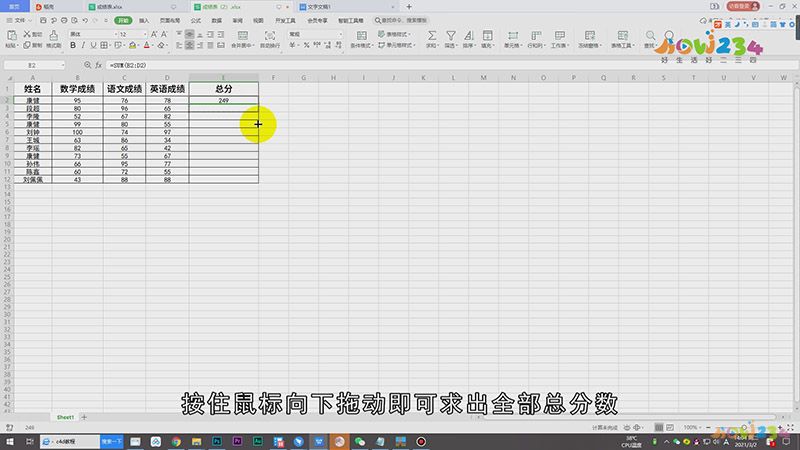Screen dimensions: 800x450
Task: Click the Find (查找) magnifier icon
Action: pos(650,35)
